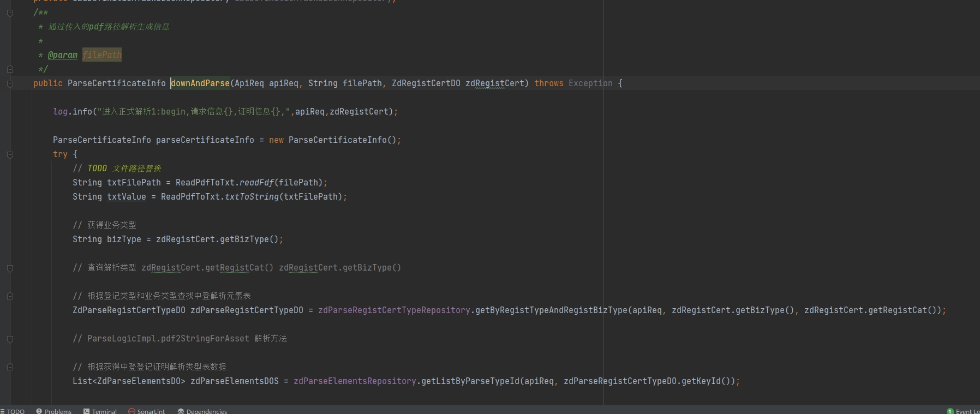Click the log.info call

click(x=73, y=111)
